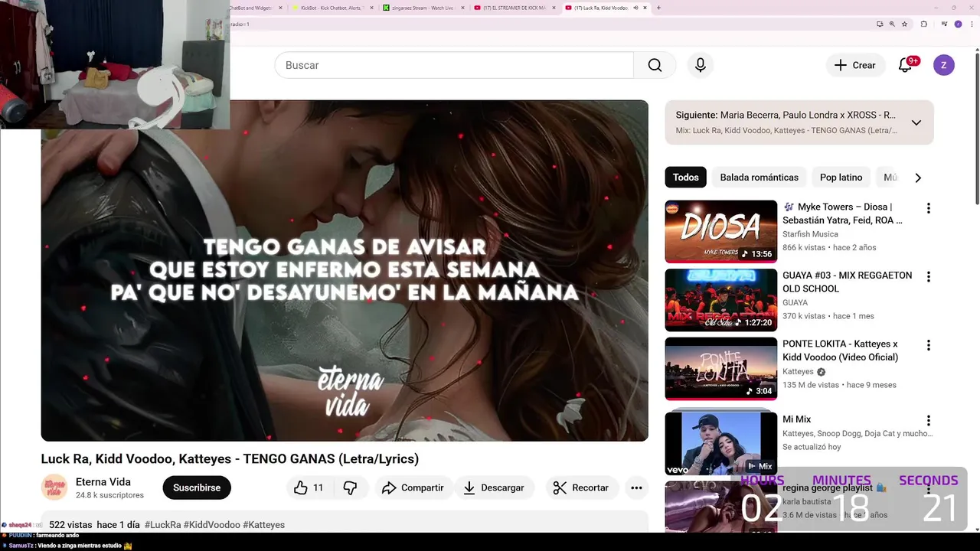Screen dimensions: 980x551
Task: Click the Crear button
Action: tap(855, 65)
